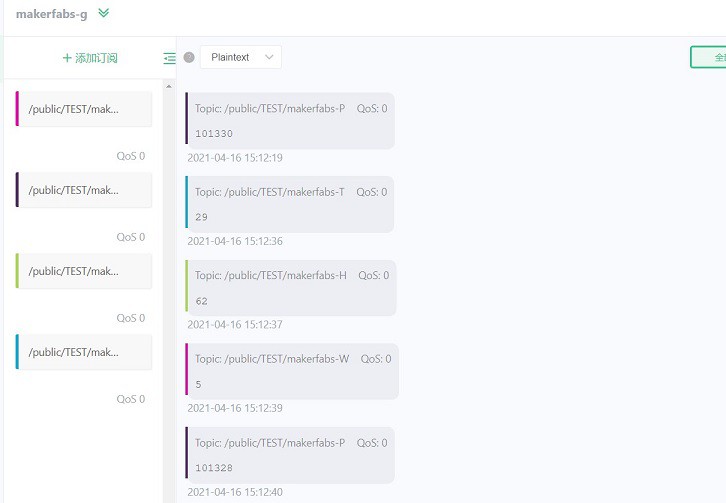Select the blue-marked subscription topic

point(84,352)
